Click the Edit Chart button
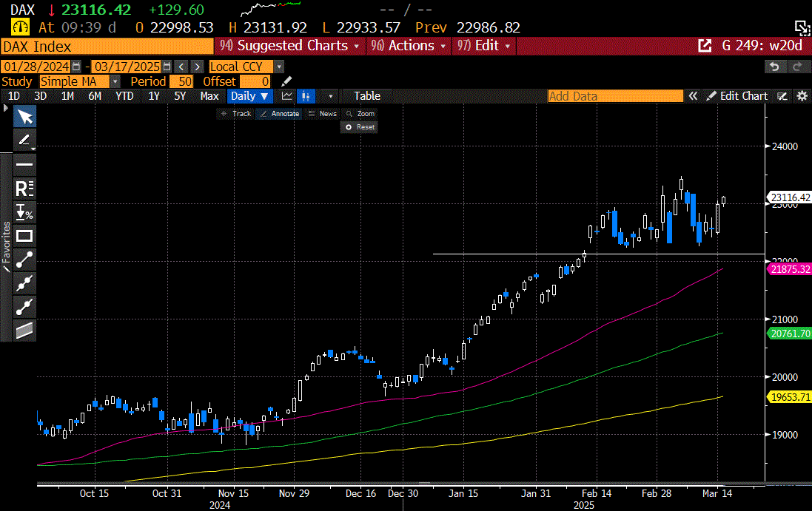Image resolution: width=812 pixels, height=511 pixels. click(x=737, y=95)
